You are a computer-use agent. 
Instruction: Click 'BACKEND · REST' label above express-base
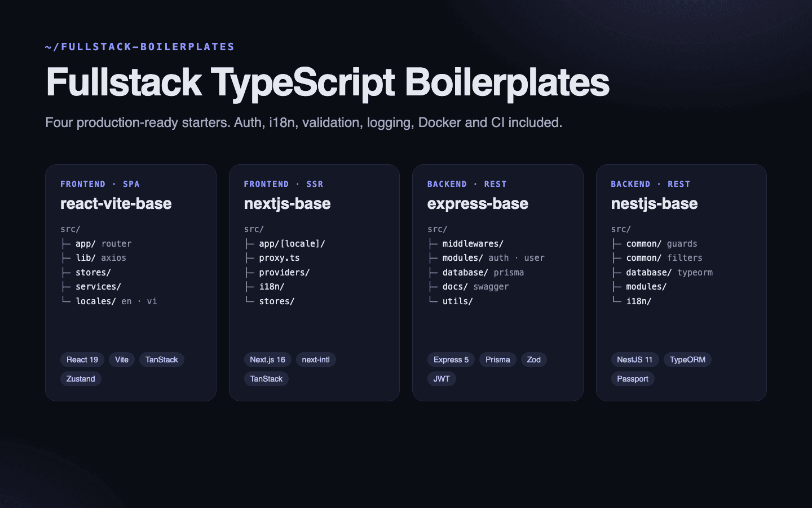(467, 184)
